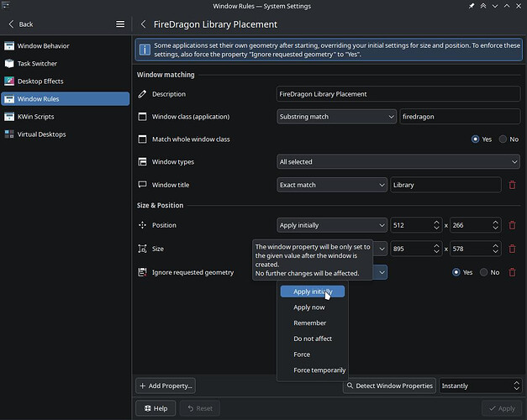This screenshot has width=527, height=420.
Task: Choose Remember from the popup list
Action: tap(313, 323)
